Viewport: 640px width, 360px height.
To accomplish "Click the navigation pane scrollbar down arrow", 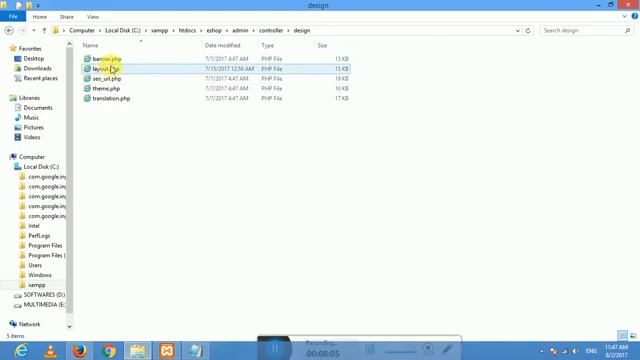I will click(x=69, y=326).
